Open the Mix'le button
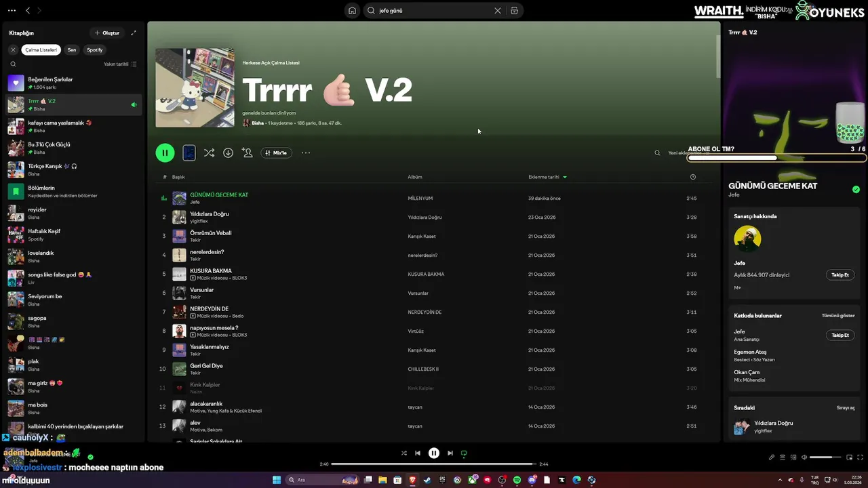Image resolution: width=868 pixels, height=488 pixels. click(x=276, y=152)
